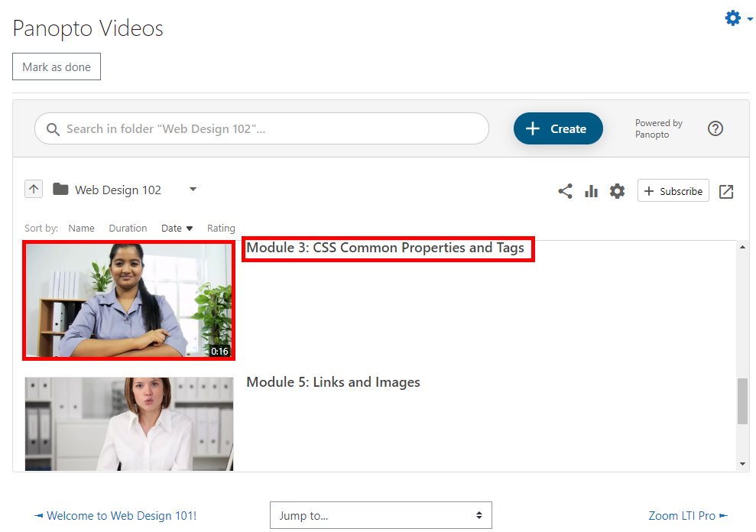The image size is (756, 532).
Task: Go up to parent folder arrow
Action: pos(34,190)
